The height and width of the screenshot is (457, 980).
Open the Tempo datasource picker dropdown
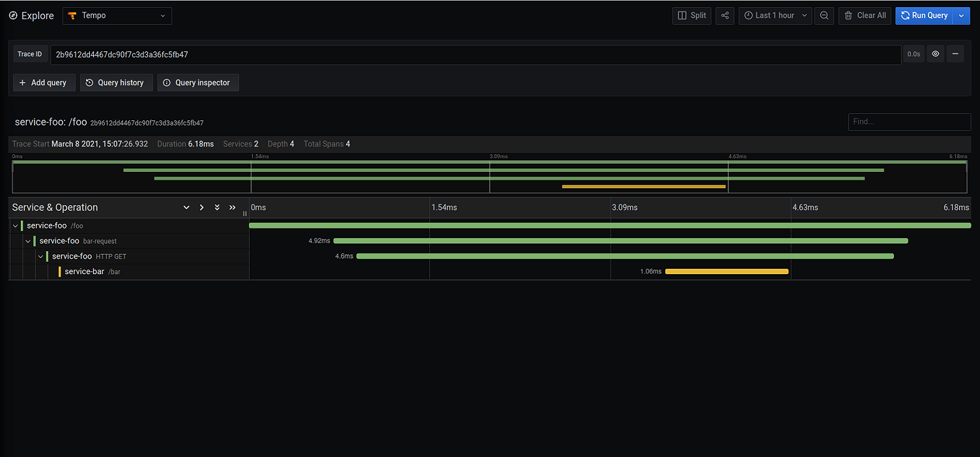pyautogui.click(x=117, y=16)
